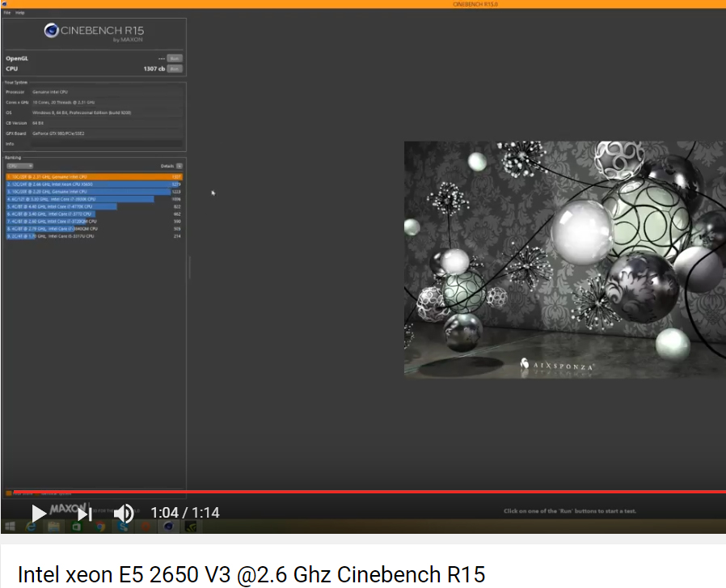Click the Cinebench R15 logo sphere
The width and height of the screenshot is (726, 588).
[x=51, y=31]
